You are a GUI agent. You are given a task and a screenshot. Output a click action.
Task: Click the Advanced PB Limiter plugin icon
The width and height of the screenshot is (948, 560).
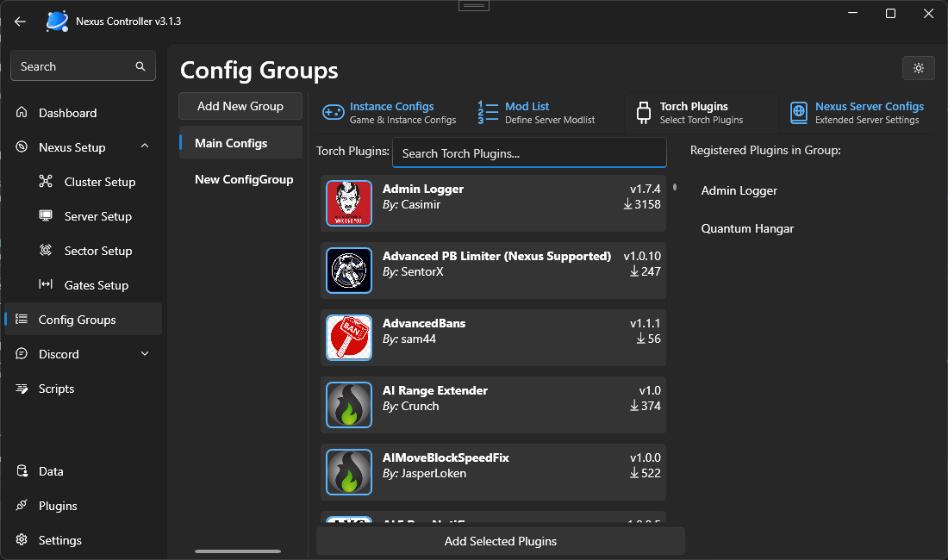click(349, 271)
